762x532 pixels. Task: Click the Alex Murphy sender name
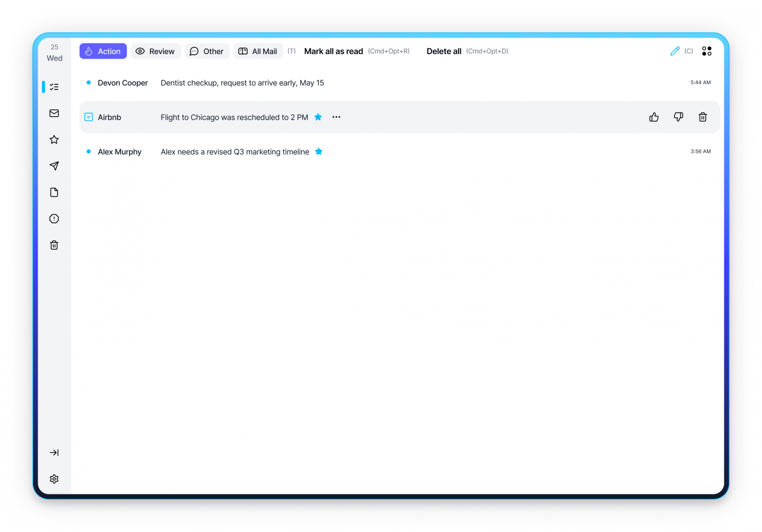pos(120,152)
